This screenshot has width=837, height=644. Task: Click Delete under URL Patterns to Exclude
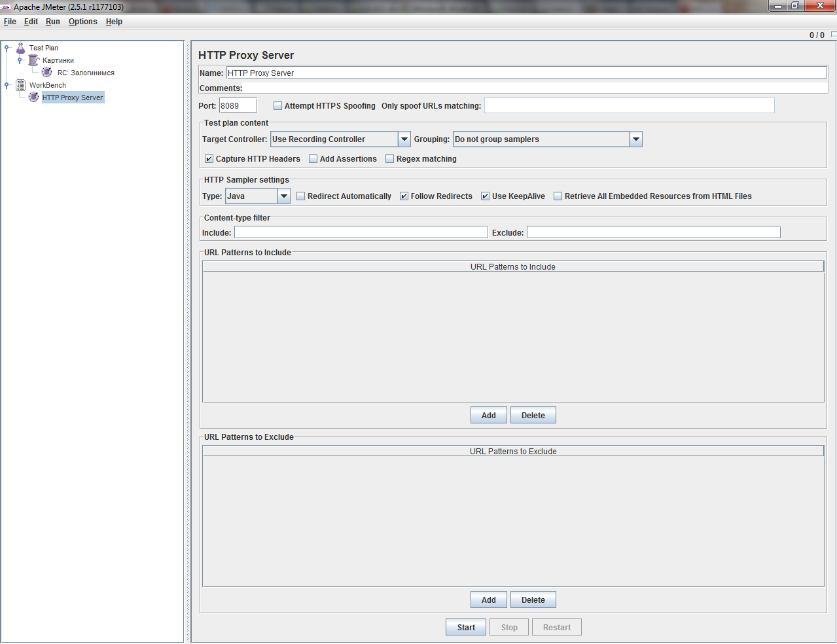533,600
